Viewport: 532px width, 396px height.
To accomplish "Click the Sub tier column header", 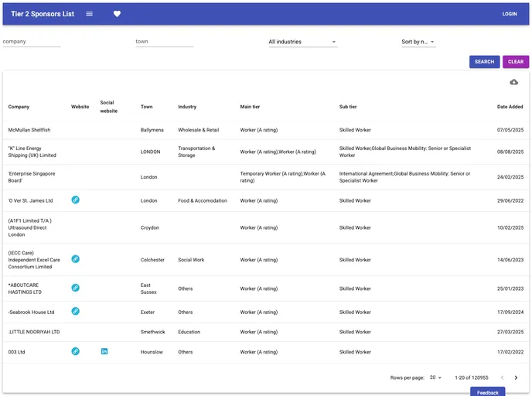I will 348,107.
